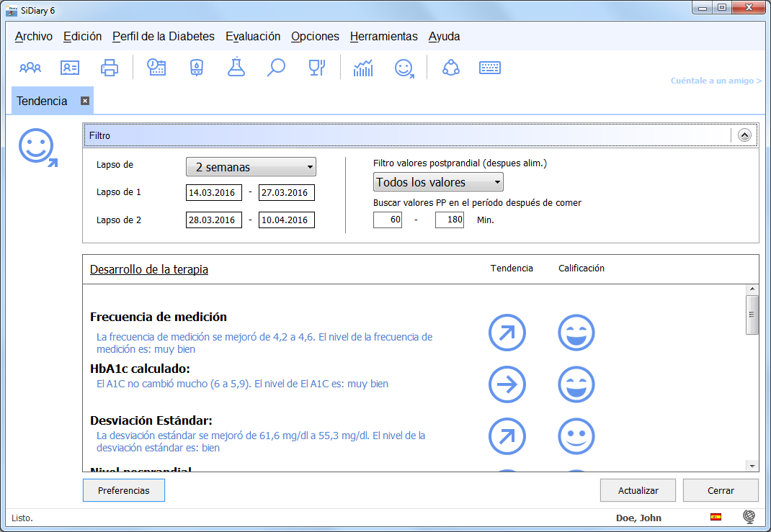The width and height of the screenshot is (771, 532).
Task: Expand the 'Todos los valores' dropdown
Action: coord(438,182)
